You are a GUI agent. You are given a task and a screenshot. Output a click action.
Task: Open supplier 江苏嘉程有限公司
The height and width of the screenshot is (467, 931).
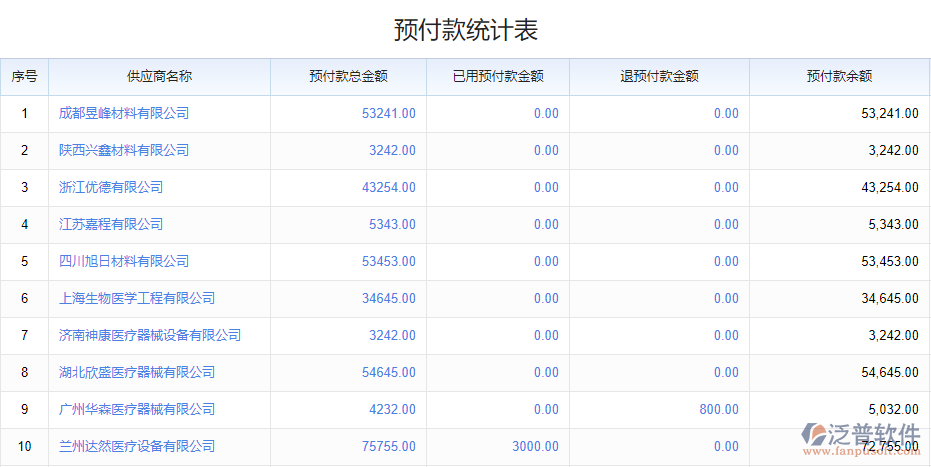[x=111, y=224]
